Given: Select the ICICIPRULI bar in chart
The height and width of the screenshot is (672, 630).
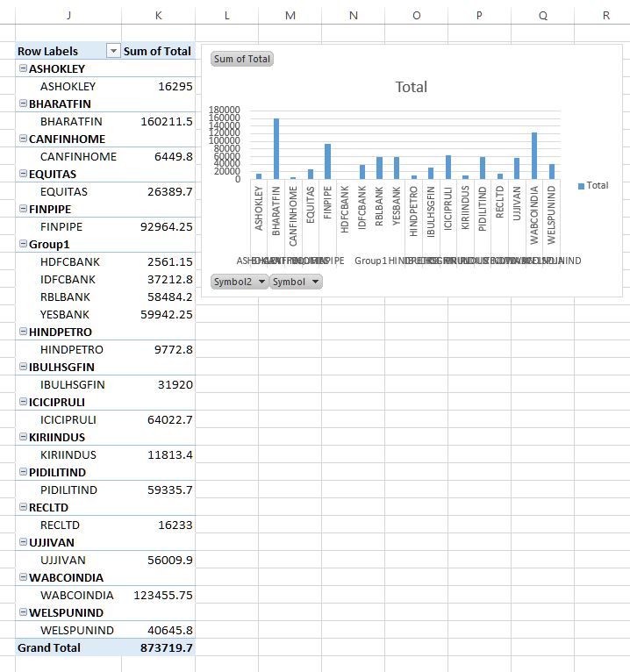Looking at the screenshot, I should click(x=448, y=168).
